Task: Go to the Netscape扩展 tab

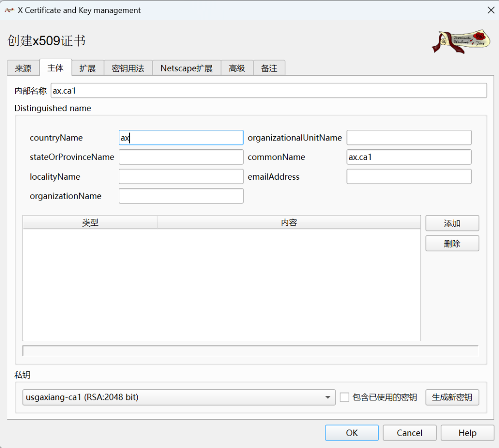Action: pyautogui.click(x=187, y=68)
